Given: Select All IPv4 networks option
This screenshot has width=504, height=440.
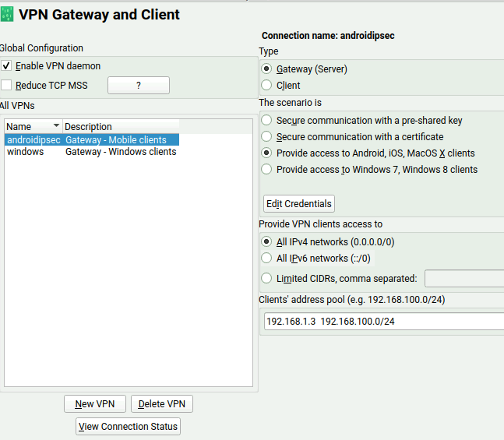Looking at the screenshot, I should 267,242.
